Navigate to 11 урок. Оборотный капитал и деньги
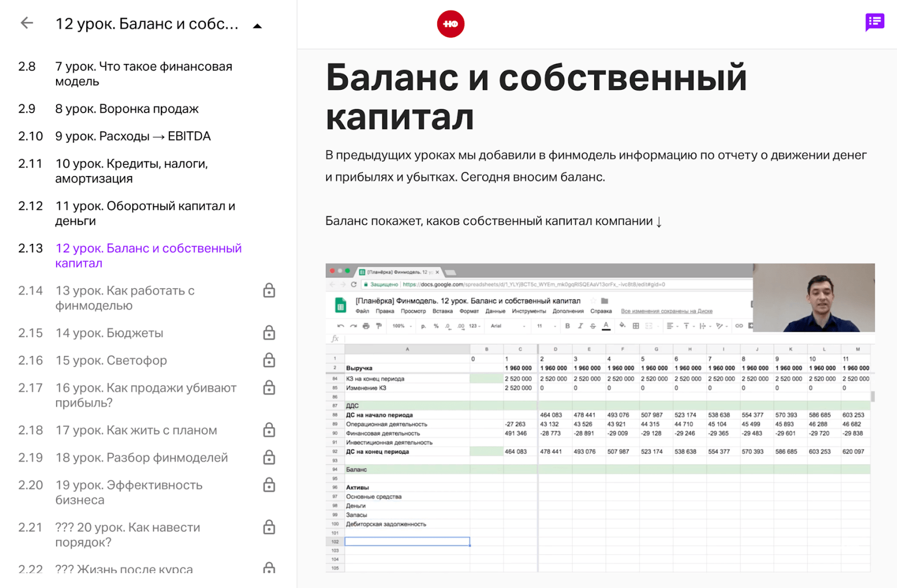 pyautogui.click(x=145, y=214)
